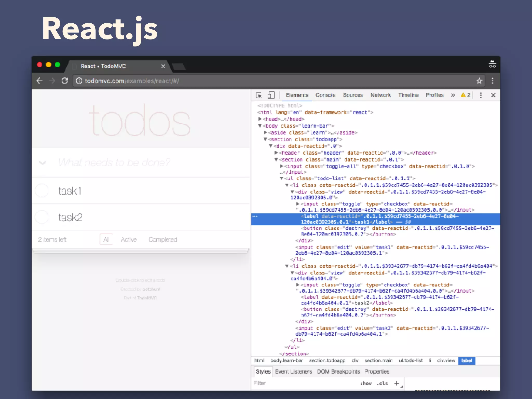532x399 pixels.
Task: Go back using the browser back arrow
Action: (x=39, y=81)
